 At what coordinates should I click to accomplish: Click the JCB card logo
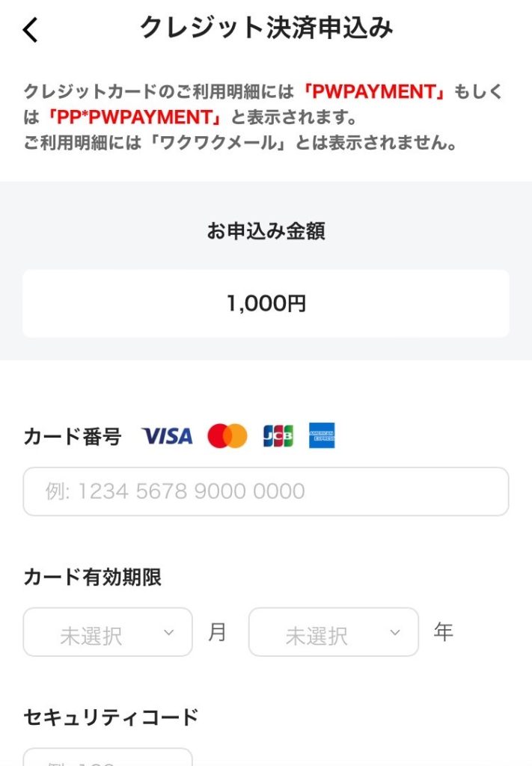click(x=278, y=436)
